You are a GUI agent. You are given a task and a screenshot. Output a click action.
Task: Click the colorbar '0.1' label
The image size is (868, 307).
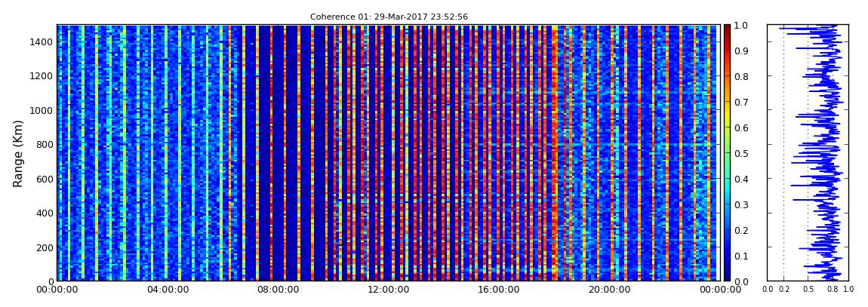click(740, 256)
